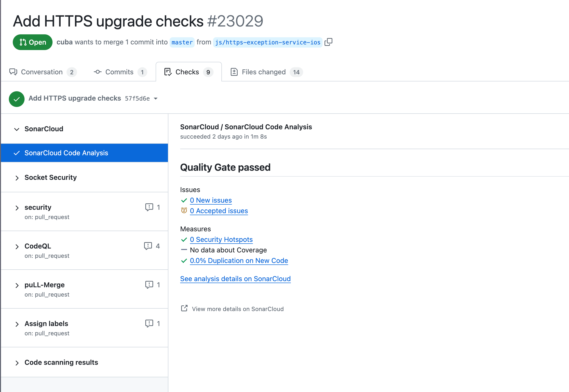Screen dimensions: 569x392
Task: Click the green success check beside commit title
Action: tap(16, 99)
